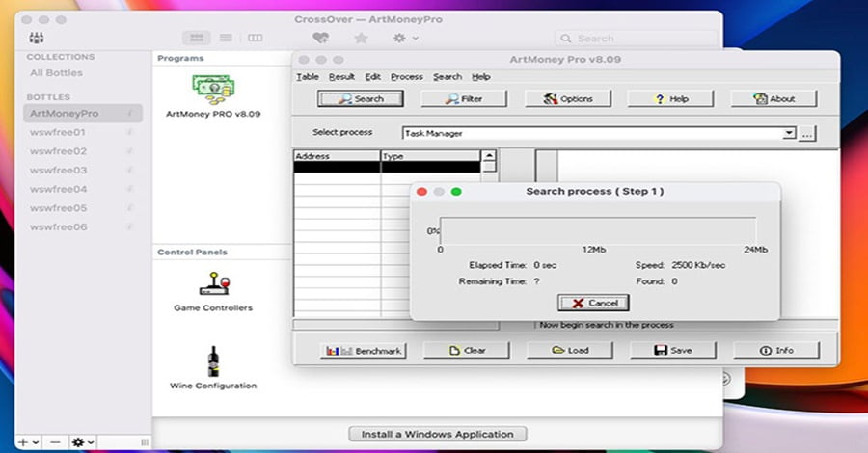
Task: Open Game Controllers control panel
Action: [x=214, y=283]
